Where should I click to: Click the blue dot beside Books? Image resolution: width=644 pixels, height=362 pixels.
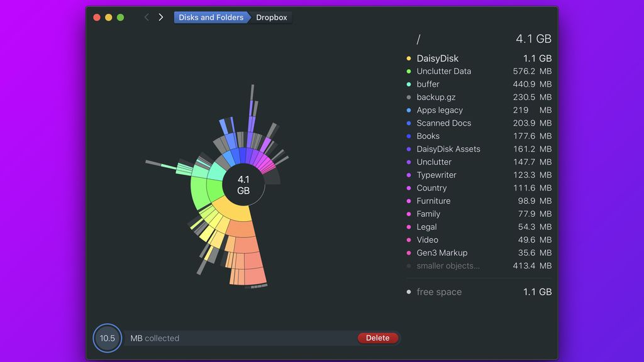(409, 136)
